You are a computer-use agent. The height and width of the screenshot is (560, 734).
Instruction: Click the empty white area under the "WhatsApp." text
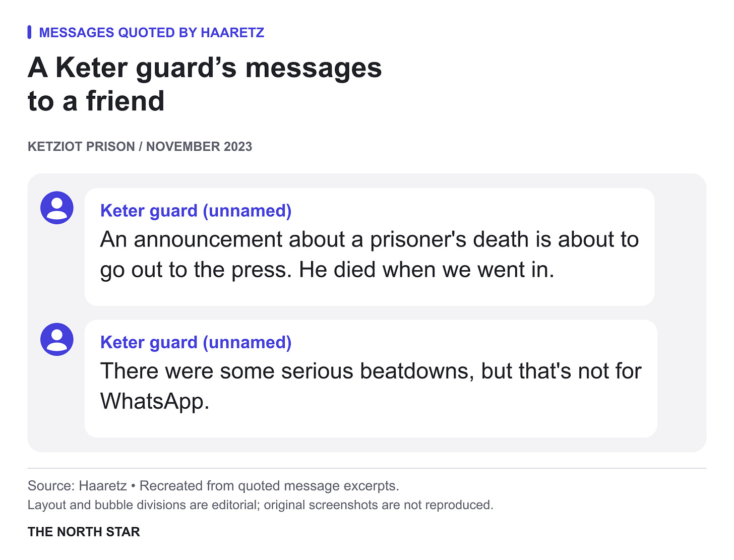371,426
